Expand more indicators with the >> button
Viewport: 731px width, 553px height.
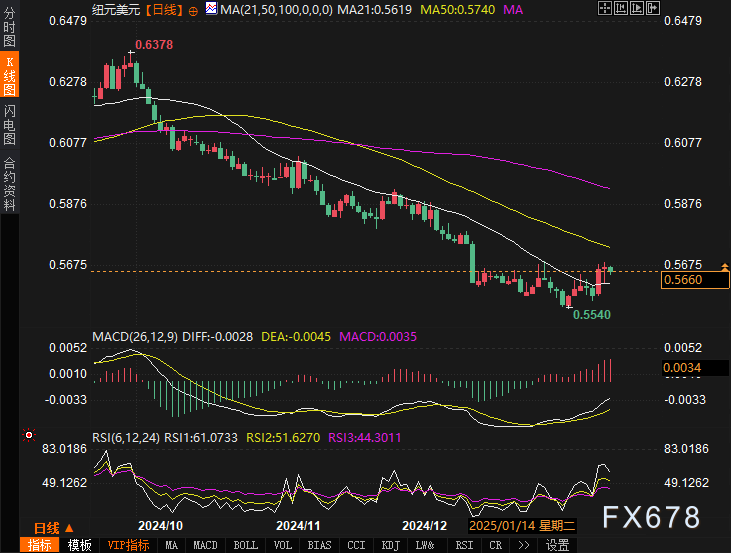tap(522, 545)
